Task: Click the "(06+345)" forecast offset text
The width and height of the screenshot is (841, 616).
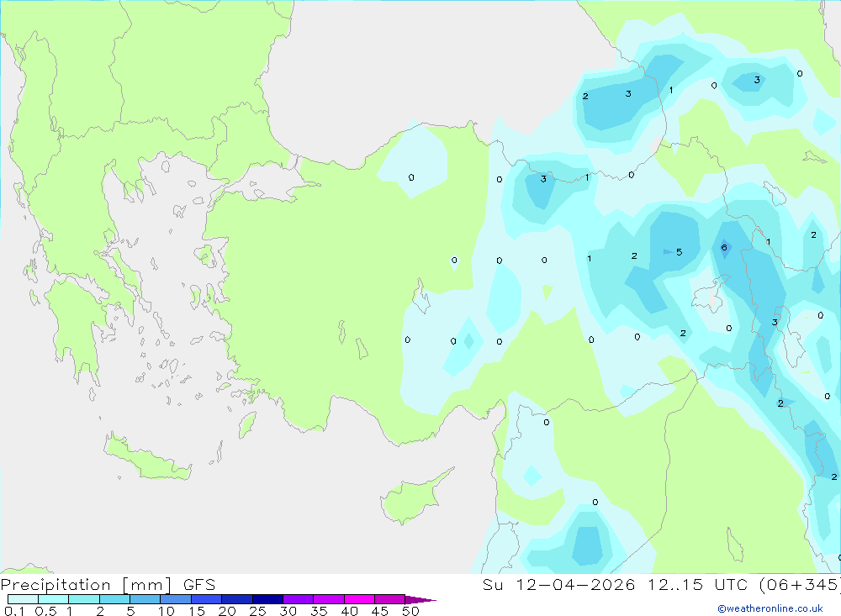Action: [x=800, y=585]
